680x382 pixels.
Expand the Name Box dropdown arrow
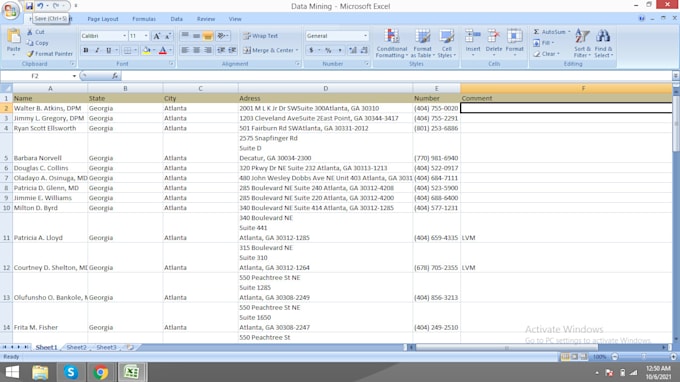pyautogui.click(x=74, y=76)
